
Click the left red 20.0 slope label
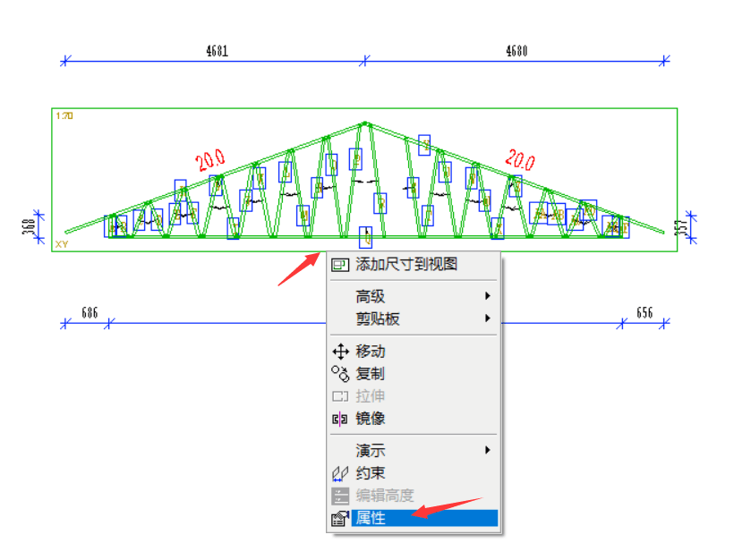(x=210, y=160)
